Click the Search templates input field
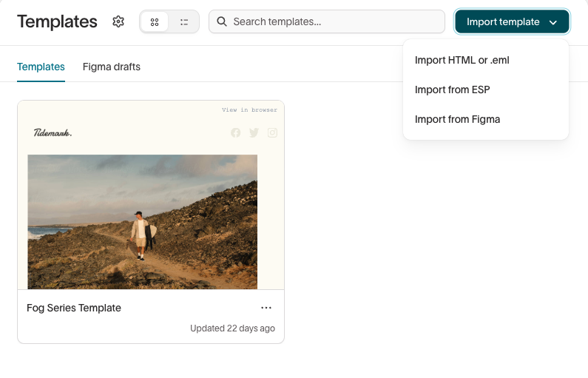The width and height of the screenshot is (588, 378). click(327, 21)
